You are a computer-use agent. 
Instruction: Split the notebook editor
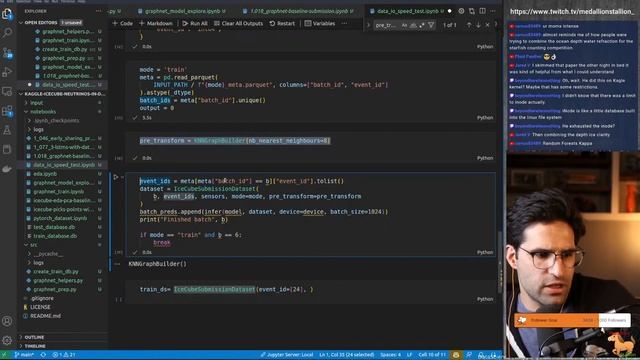point(482,11)
